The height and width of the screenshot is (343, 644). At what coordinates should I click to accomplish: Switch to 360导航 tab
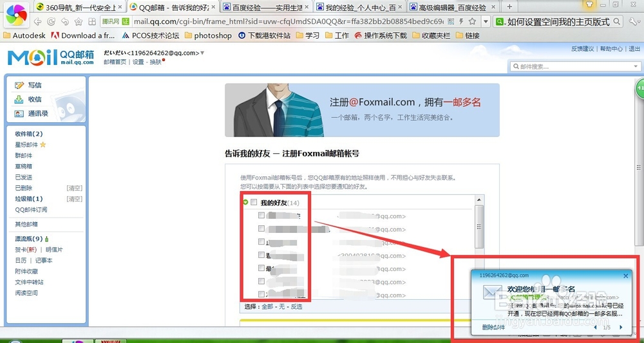point(80,7)
